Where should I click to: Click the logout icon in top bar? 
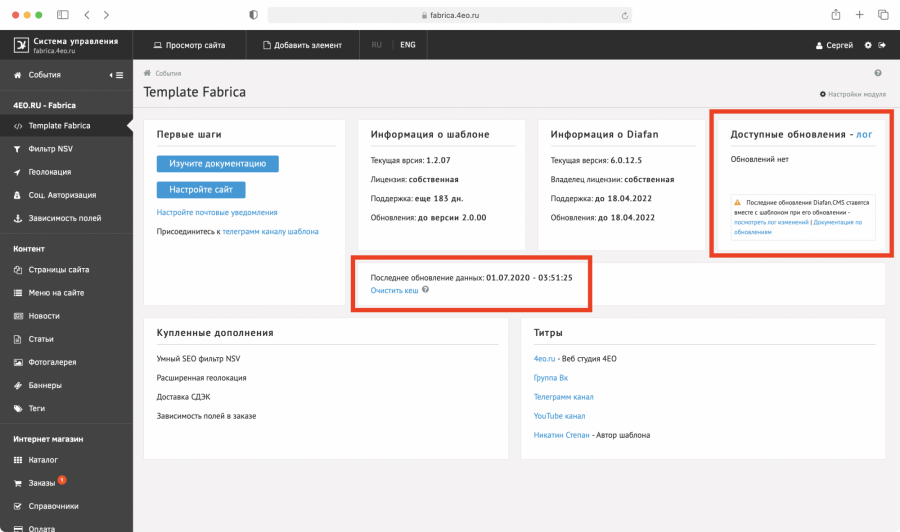tap(882, 45)
